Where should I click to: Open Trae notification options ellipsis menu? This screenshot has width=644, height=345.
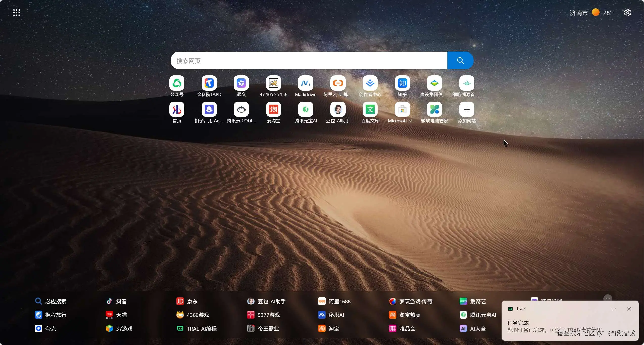point(614,309)
